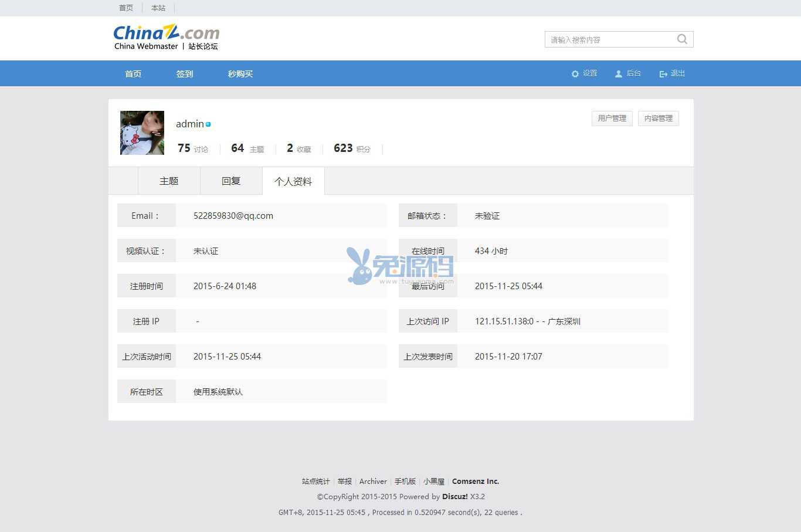
Task: Click the 后台 link text
Action: tap(634, 73)
